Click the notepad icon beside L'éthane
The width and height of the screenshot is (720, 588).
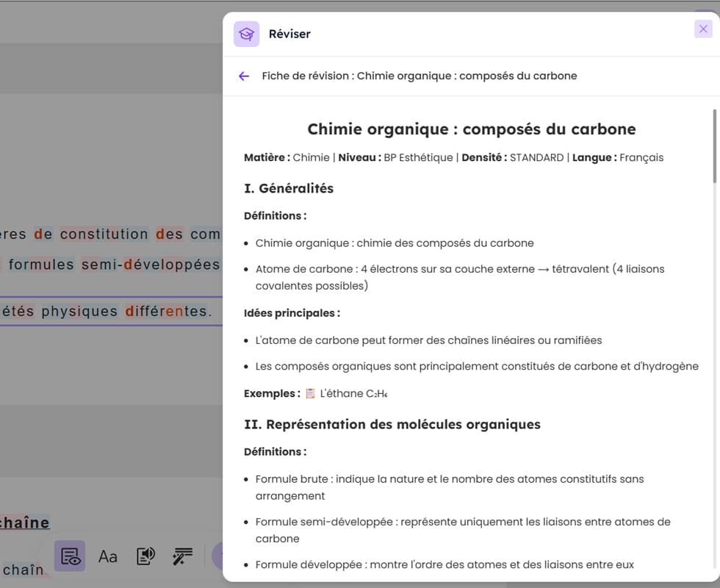[310, 394]
